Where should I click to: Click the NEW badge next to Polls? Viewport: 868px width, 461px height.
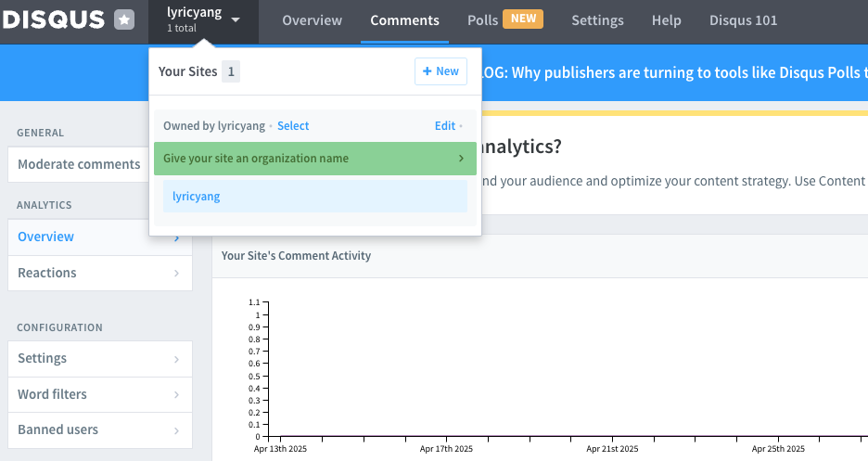[523, 19]
